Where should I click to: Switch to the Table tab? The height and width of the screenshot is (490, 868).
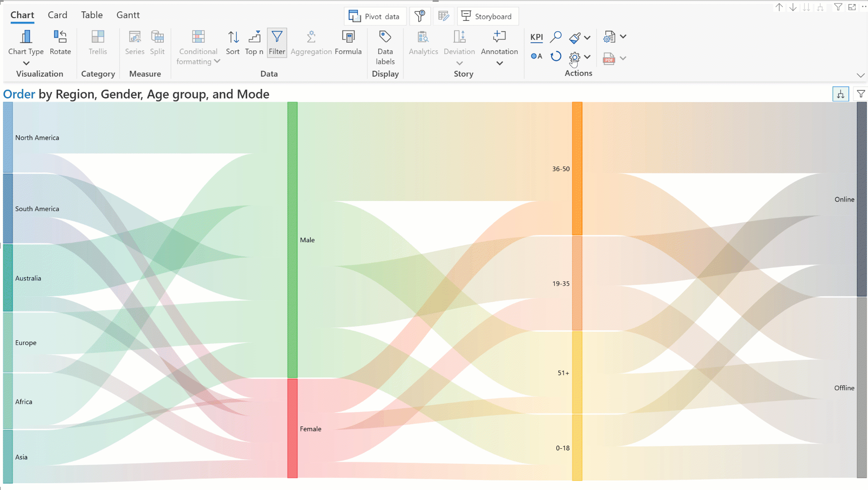coord(92,15)
